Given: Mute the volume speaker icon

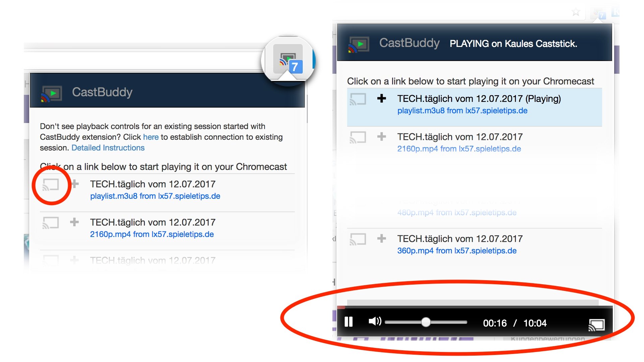Looking at the screenshot, I should [375, 321].
